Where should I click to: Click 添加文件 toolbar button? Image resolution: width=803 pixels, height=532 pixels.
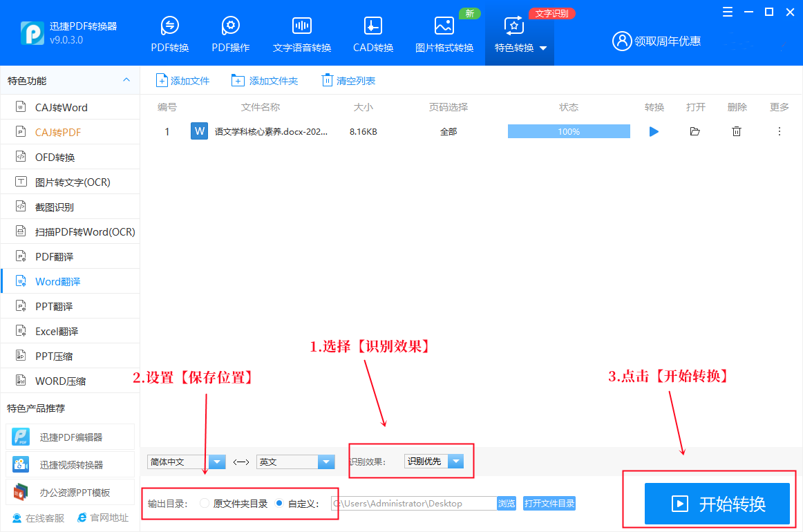click(183, 80)
